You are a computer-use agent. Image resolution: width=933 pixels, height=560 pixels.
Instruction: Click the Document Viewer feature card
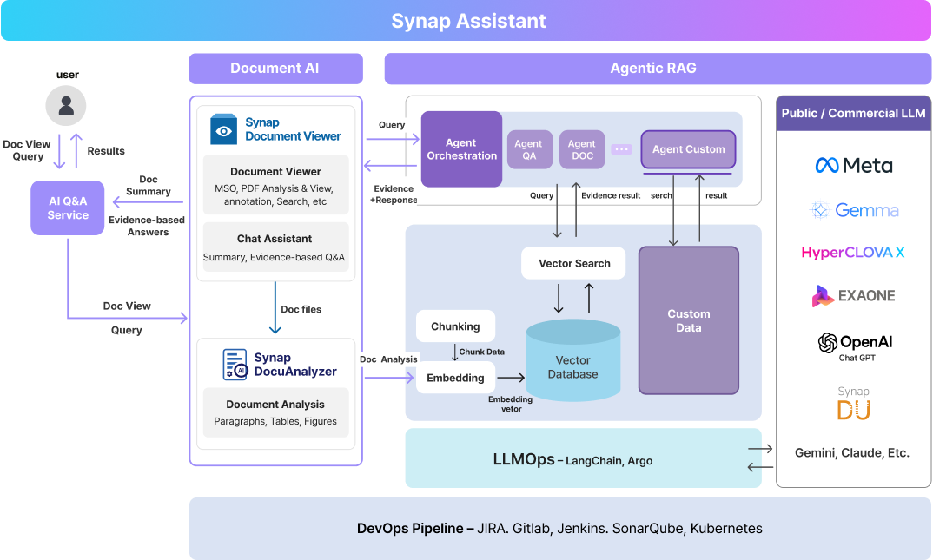[x=275, y=185]
